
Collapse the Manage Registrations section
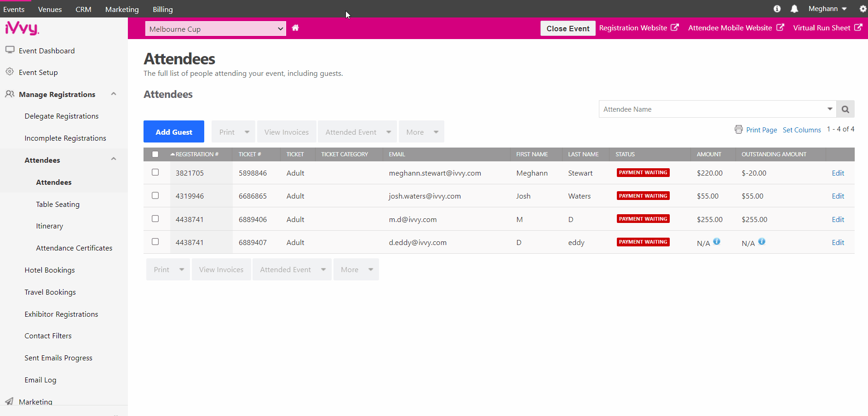(x=114, y=94)
